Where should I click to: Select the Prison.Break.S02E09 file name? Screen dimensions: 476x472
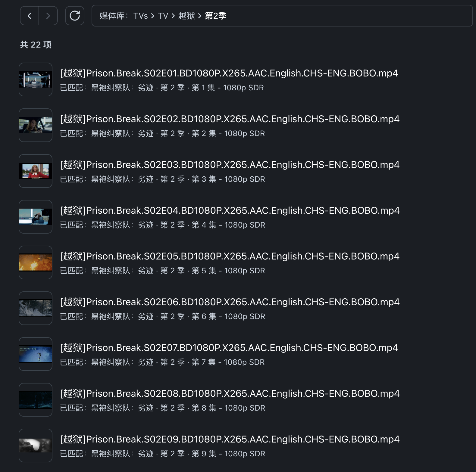pyautogui.click(x=230, y=439)
